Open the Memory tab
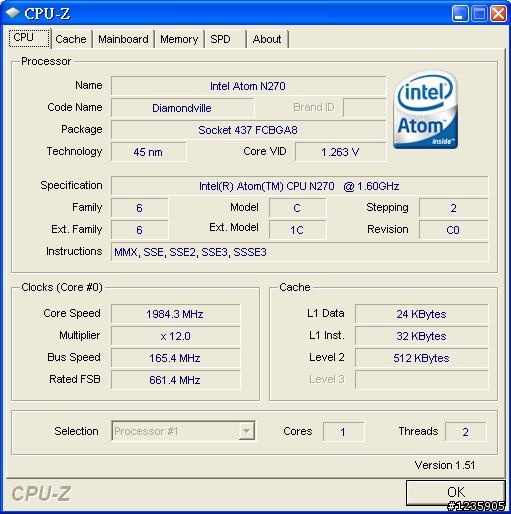Image resolution: width=511 pixels, height=514 pixels. click(x=179, y=39)
